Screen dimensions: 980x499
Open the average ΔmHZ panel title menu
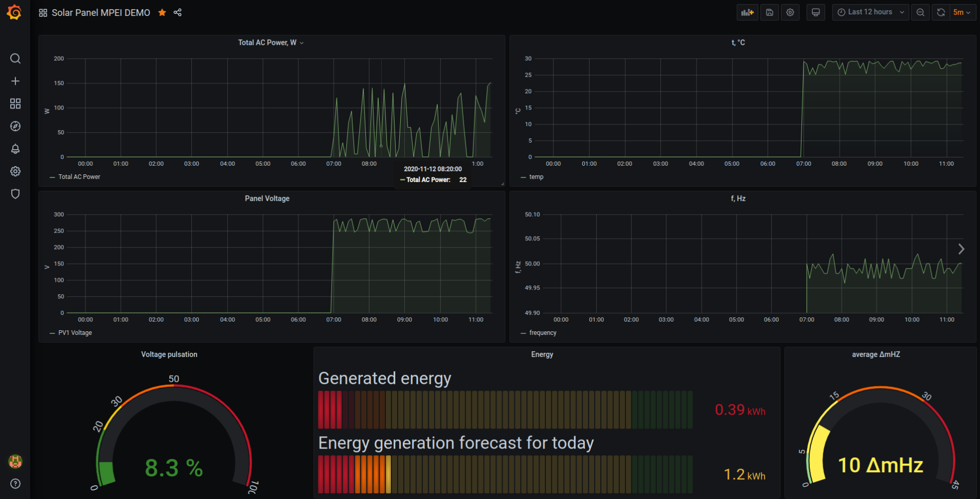(x=876, y=354)
